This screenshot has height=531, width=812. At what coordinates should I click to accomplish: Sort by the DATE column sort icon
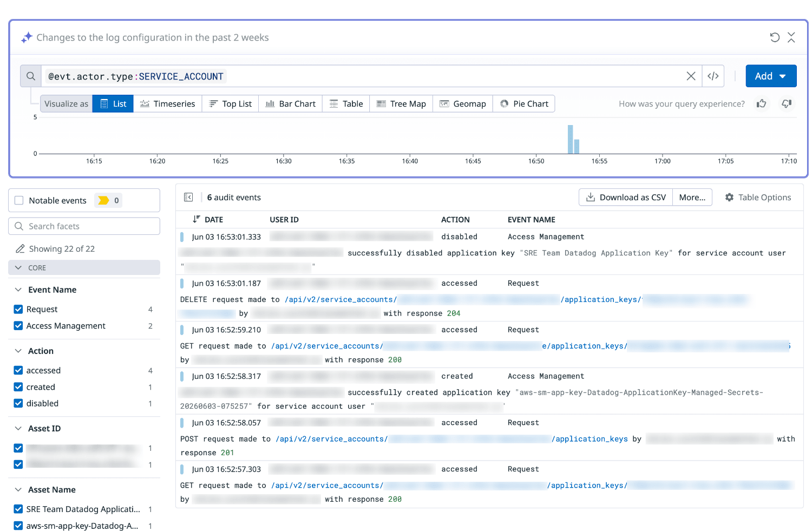[x=196, y=219]
